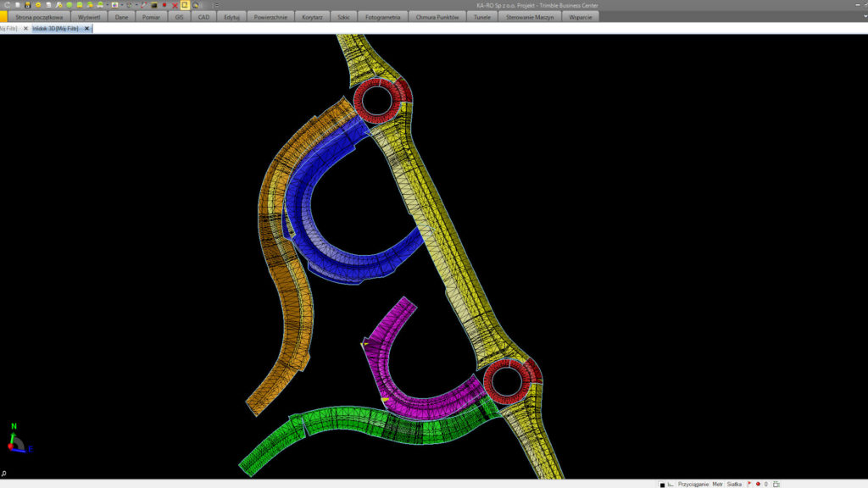Viewport: 868px width, 488px height.
Task: Open the Metr units selector in status bar
Action: pos(717,484)
